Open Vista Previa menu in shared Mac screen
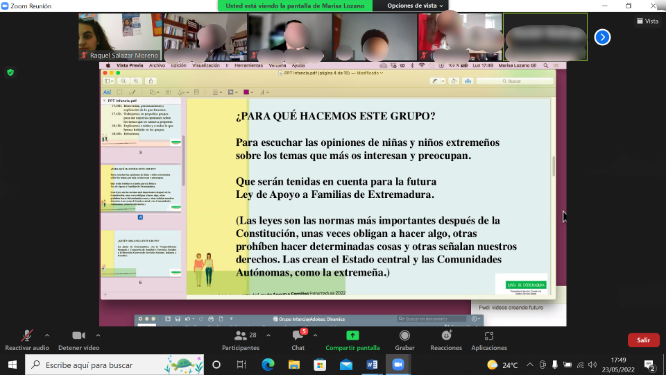 (130, 66)
